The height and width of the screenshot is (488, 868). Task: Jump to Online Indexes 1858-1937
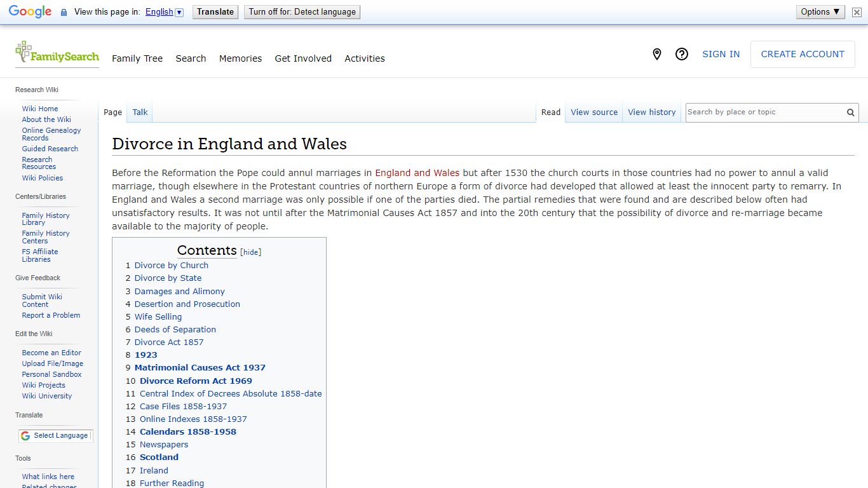pos(193,419)
